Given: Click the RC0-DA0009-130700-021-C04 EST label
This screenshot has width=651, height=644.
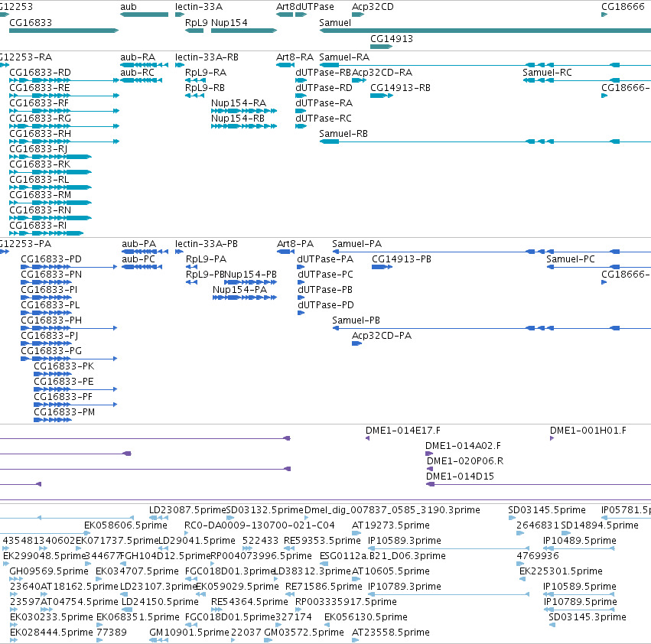Looking at the screenshot, I should pyautogui.click(x=259, y=525).
